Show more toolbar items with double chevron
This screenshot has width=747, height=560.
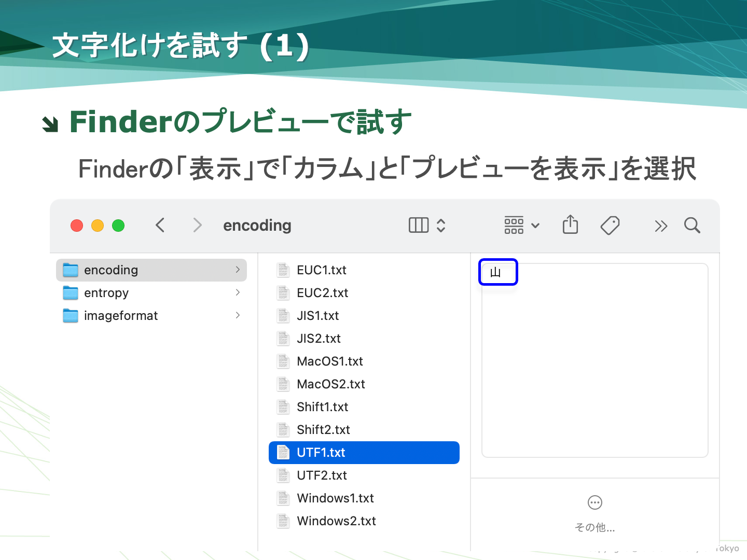[x=660, y=226]
